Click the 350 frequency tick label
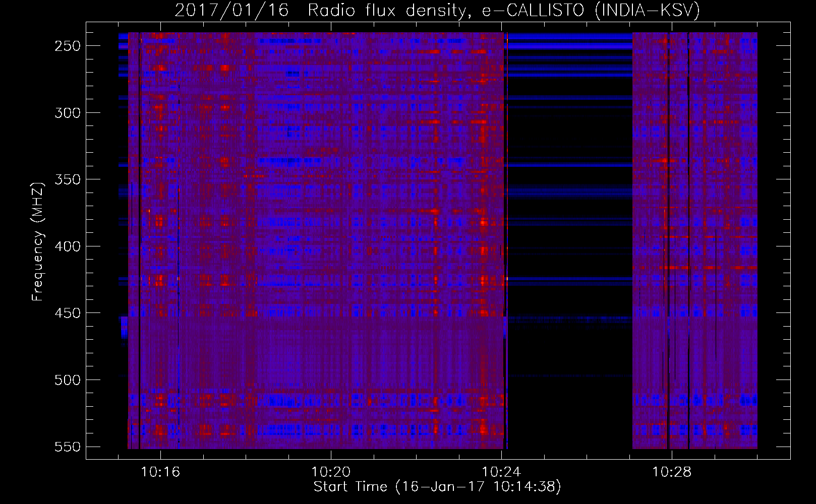The height and width of the screenshot is (504, 816). point(68,179)
